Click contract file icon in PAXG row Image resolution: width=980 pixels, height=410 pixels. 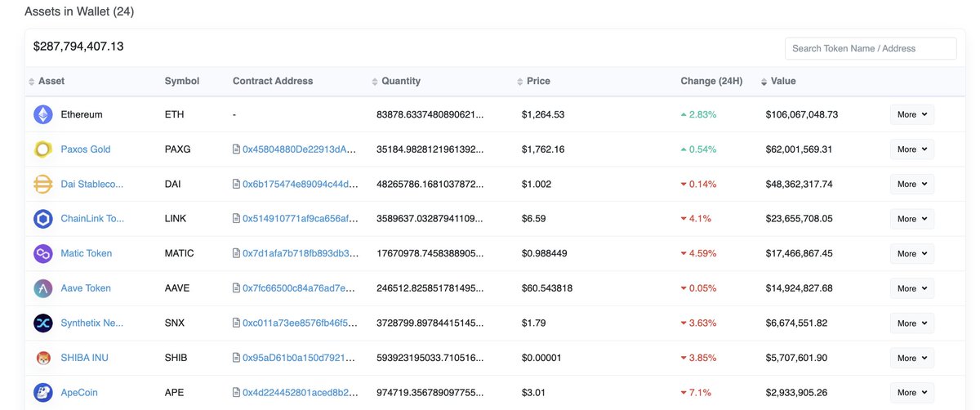[237, 149]
